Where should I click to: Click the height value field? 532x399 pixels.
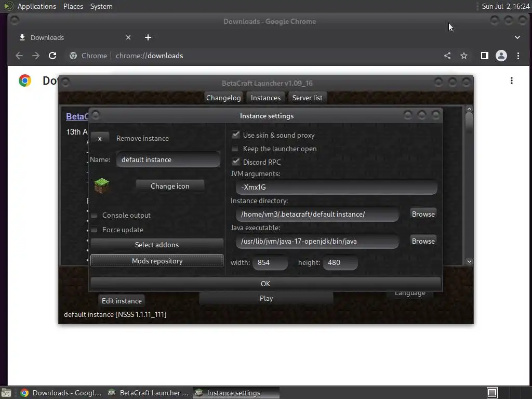tap(340, 262)
